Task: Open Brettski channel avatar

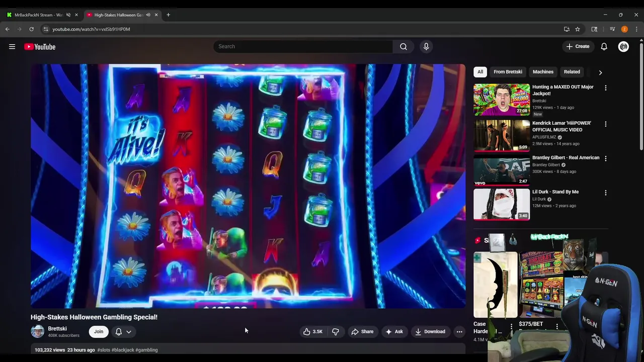Action: [37, 331]
